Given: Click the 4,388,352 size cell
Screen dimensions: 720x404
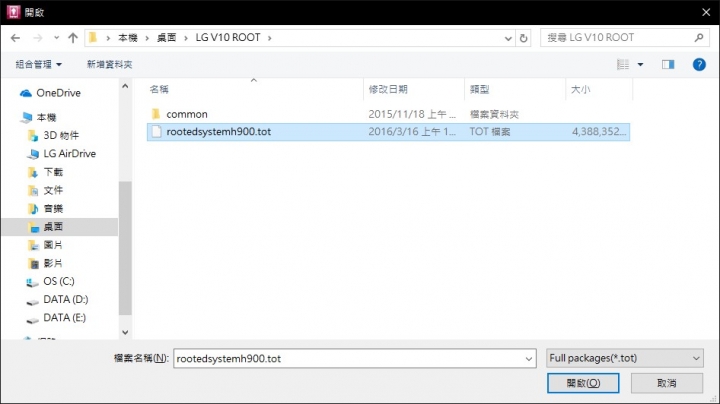Looking at the screenshot, I should click(598, 132).
